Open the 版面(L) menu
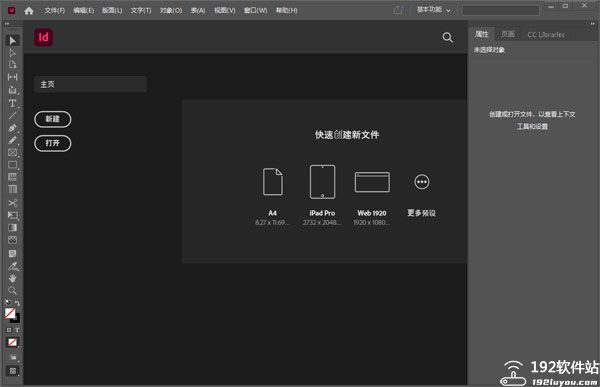 click(112, 10)
